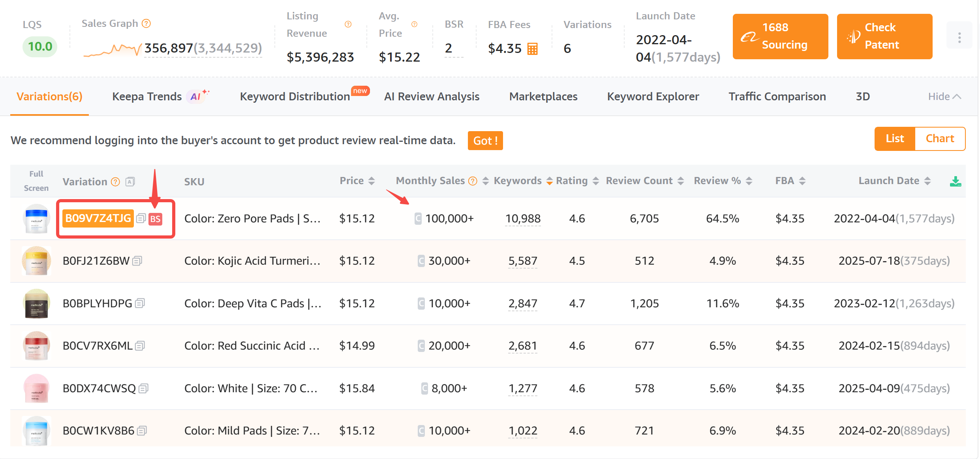Click the Full Screen header link
Image resolution: width=980 pixels, height=459 pixels.
[36, 181]
